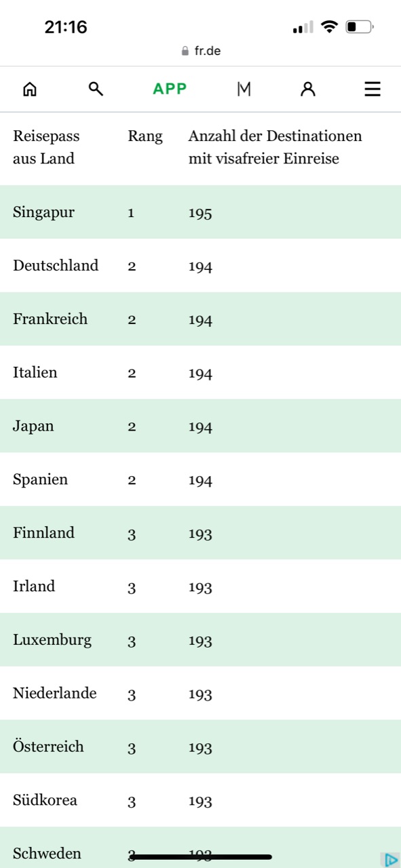Image resolution: width=401 pixels, height=868 pixels.
Task: Tap the search magnifier icon
Action: click(x=96, y=89)
